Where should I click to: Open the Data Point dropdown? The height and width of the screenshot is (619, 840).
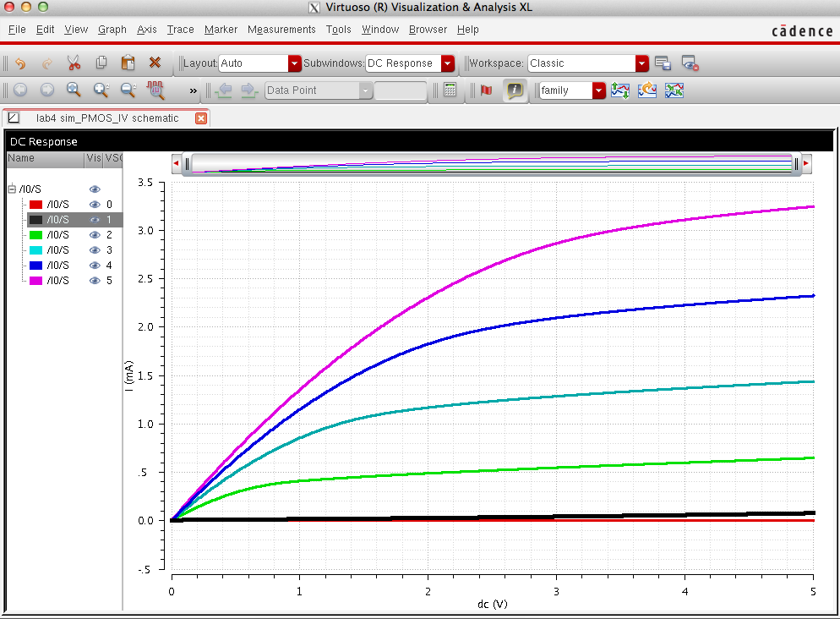(x=319, y=90)
